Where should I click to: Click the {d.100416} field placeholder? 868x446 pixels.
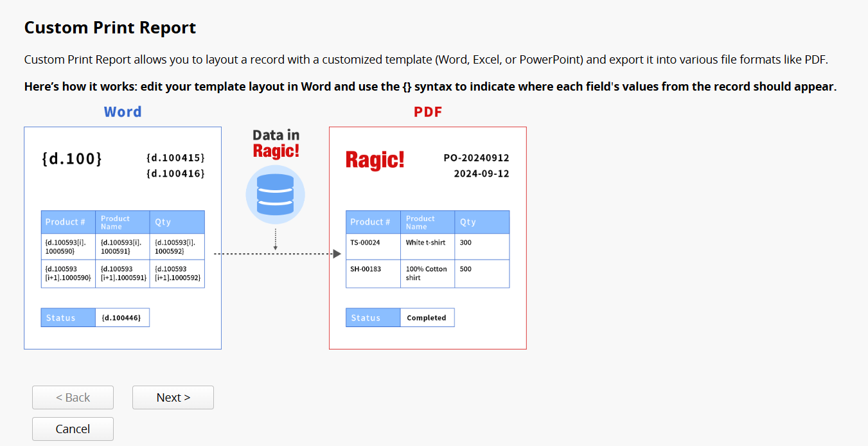(175, 174)
